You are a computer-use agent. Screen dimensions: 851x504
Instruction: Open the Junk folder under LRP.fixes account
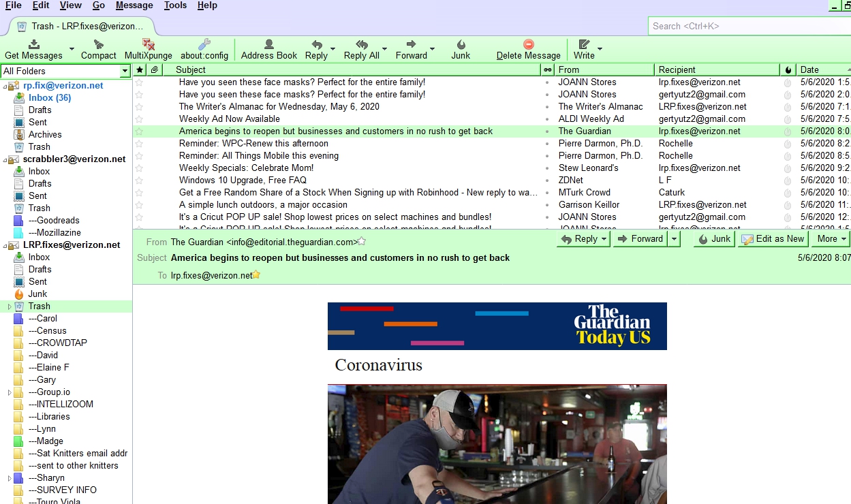pyautogui.click(x=37, y=294)
